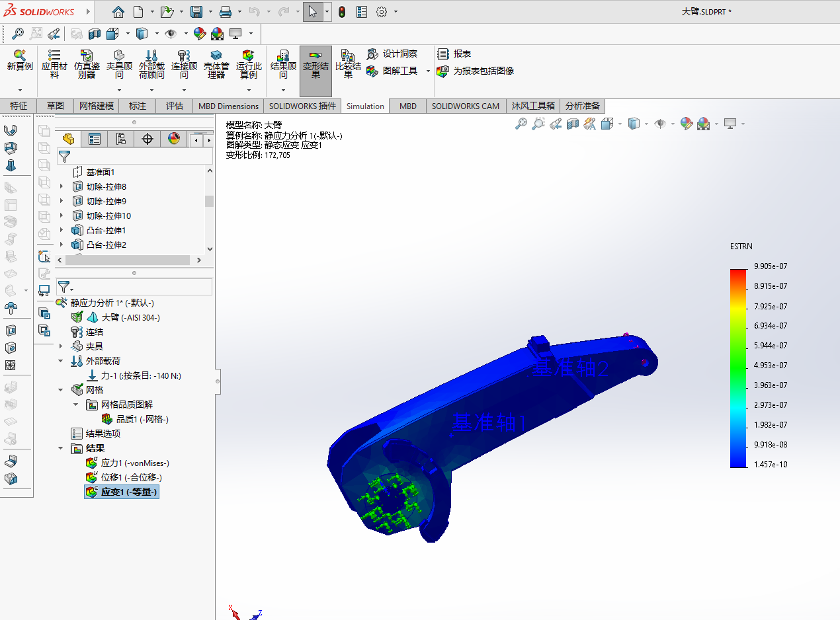Open Fixtures Advisor (夹具顾问)
840x620 pixels.
pyautogui.click(x=119, y=63)
